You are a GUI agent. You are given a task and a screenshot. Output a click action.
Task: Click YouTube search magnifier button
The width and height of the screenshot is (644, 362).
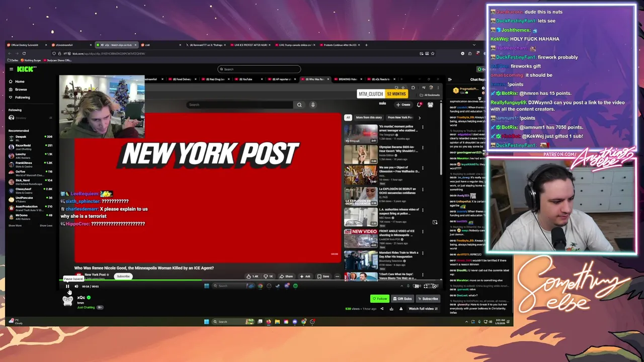pos(299,105)
